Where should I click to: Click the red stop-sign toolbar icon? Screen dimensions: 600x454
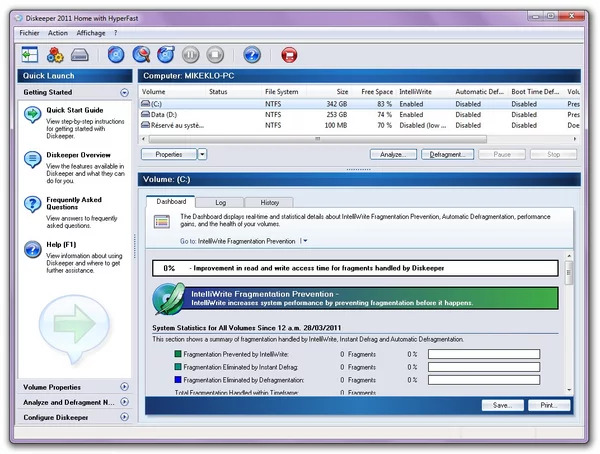pos(289,55)
